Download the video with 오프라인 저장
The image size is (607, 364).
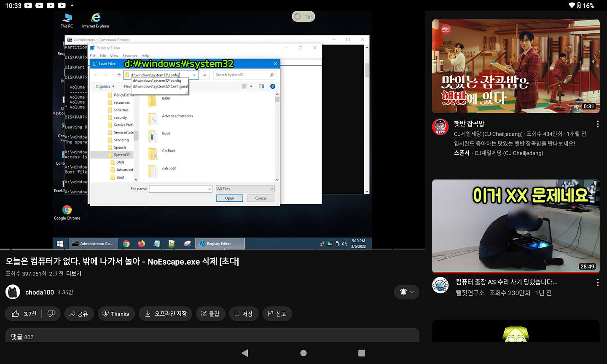pos(165,314)
